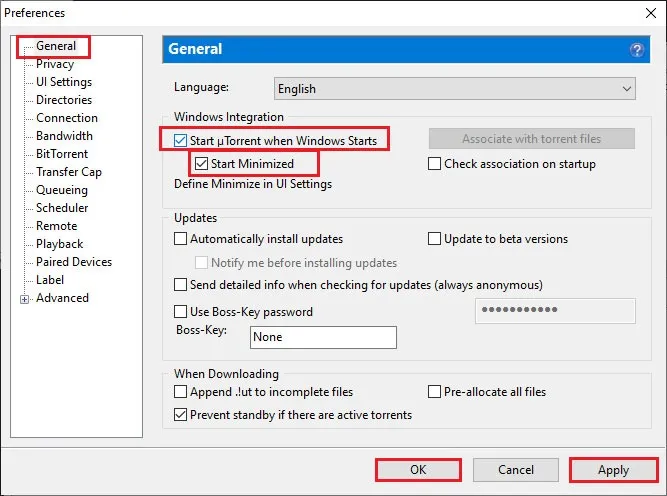Apply the preference changes
Screen dimensions: 667x496
point(613,470)
